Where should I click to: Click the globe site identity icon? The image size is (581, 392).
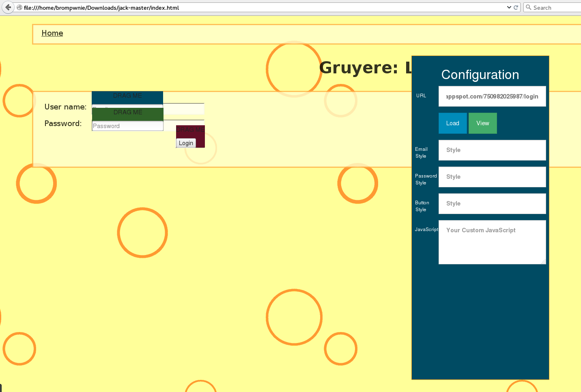pos(19,7)
